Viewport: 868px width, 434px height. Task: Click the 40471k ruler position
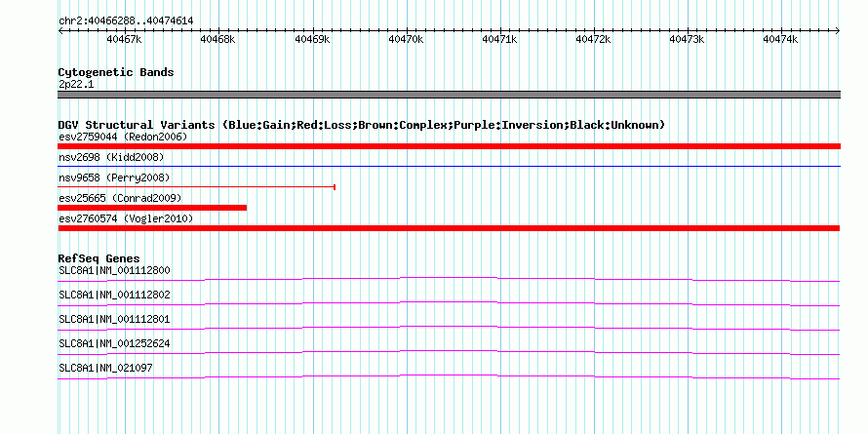coord(500,39)
